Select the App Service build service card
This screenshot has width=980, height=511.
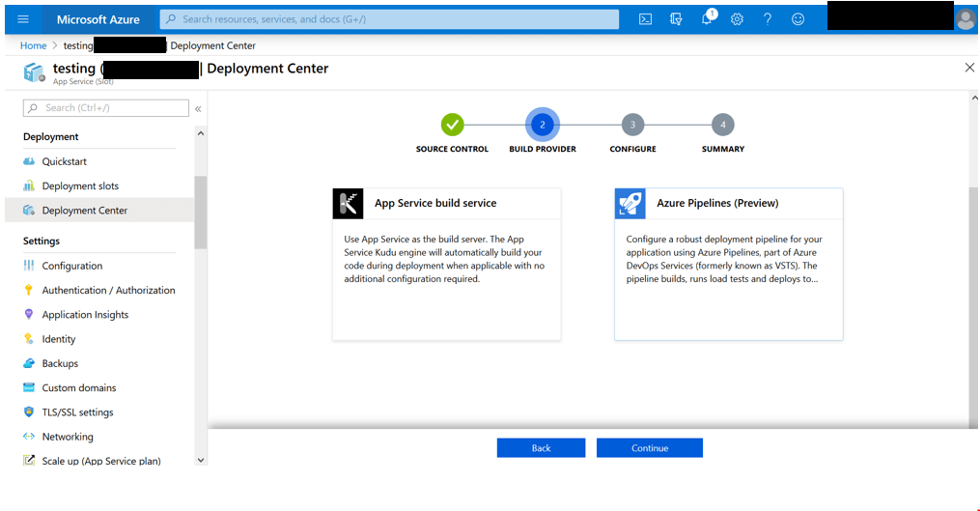pyautogui.click(x=446, y=264)
